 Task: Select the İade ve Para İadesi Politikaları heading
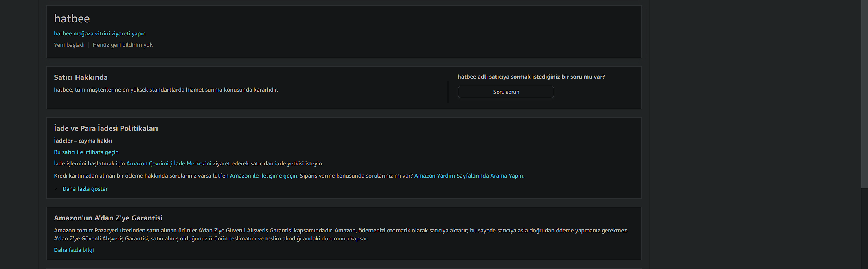coord(106,128)
